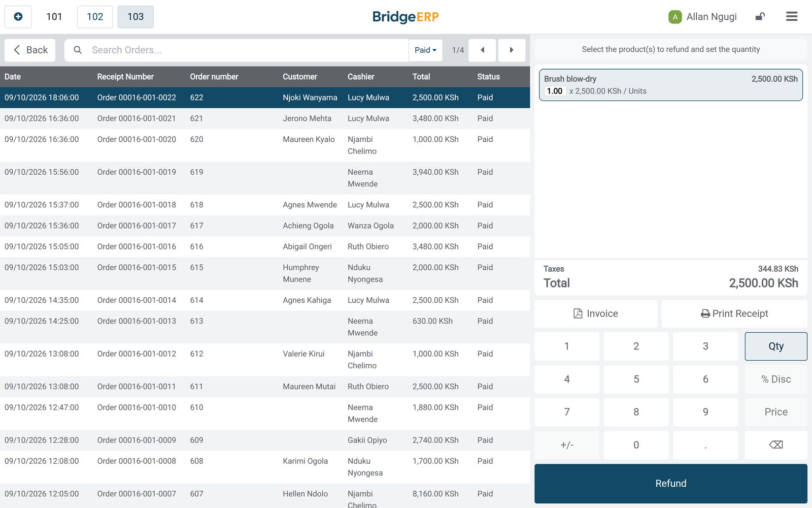The height and width of the screenshot is (508, 812).
Task: Switch to order tab 102
Action: [x=95, y=17]
